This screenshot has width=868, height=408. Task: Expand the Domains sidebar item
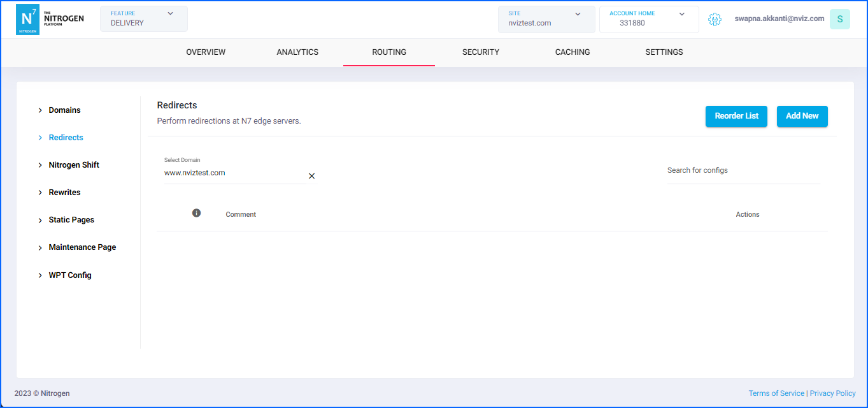pyautogui.click(x=64, y=110)
